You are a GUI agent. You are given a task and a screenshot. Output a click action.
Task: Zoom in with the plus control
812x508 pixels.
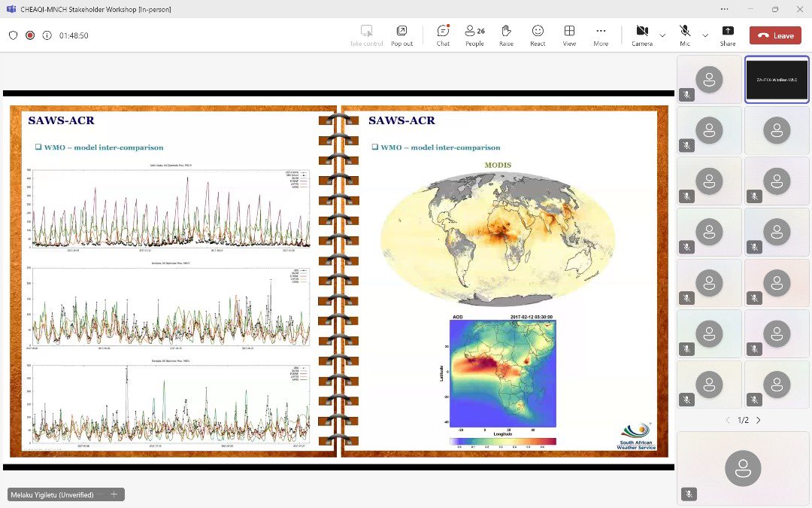coord(114,494)
